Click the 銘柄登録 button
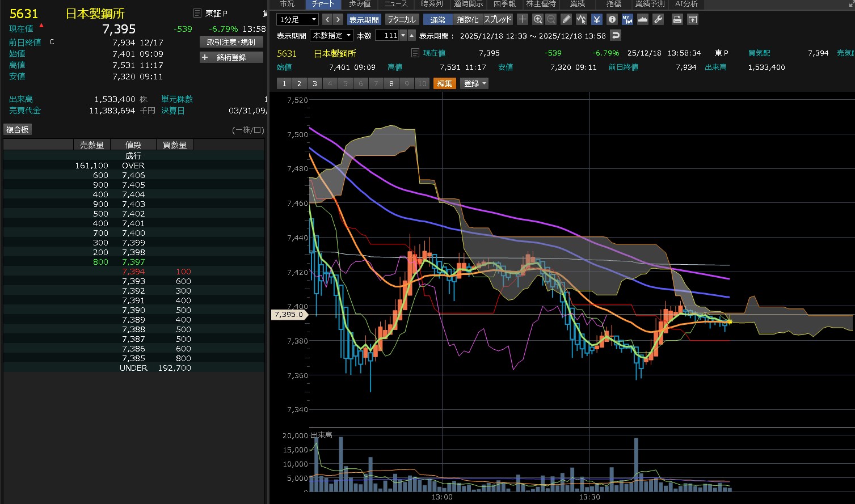 point(231,57)
